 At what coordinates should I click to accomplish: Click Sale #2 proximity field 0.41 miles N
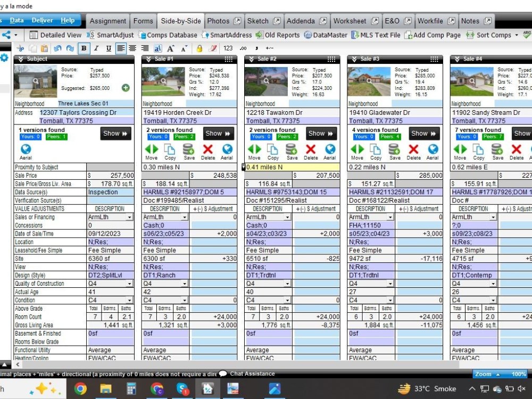pyautogui.click(x=292, y=167)
